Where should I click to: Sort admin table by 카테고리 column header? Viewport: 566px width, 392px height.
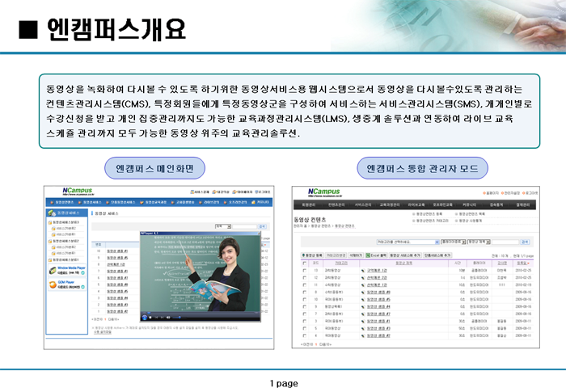(341, 263)
